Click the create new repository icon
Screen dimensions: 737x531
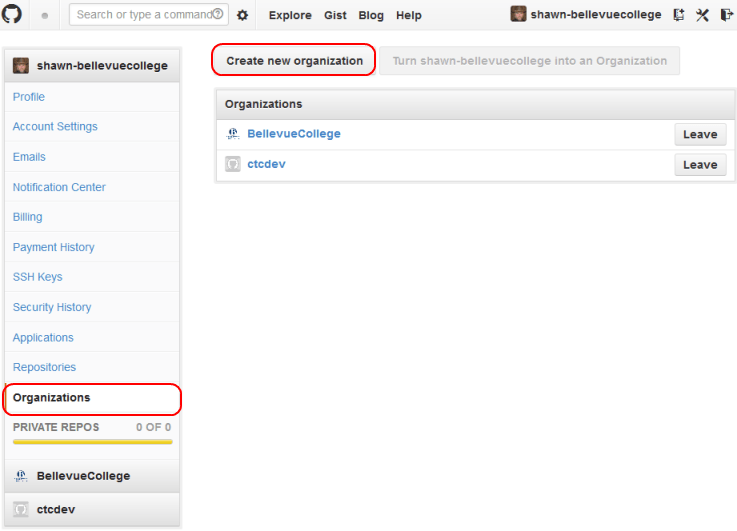679,15
